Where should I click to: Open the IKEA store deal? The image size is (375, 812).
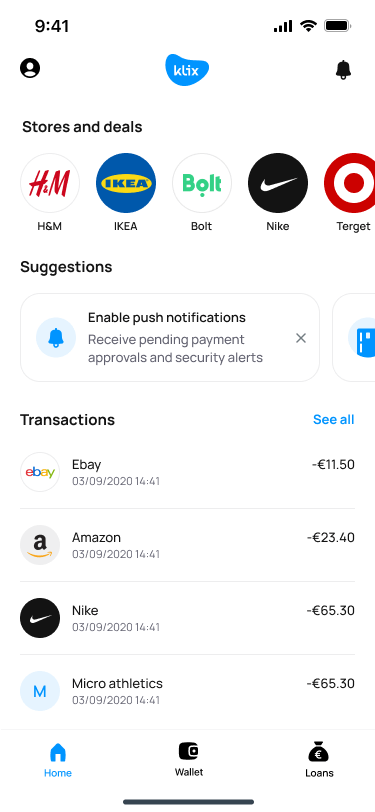(x=126, y=183)
